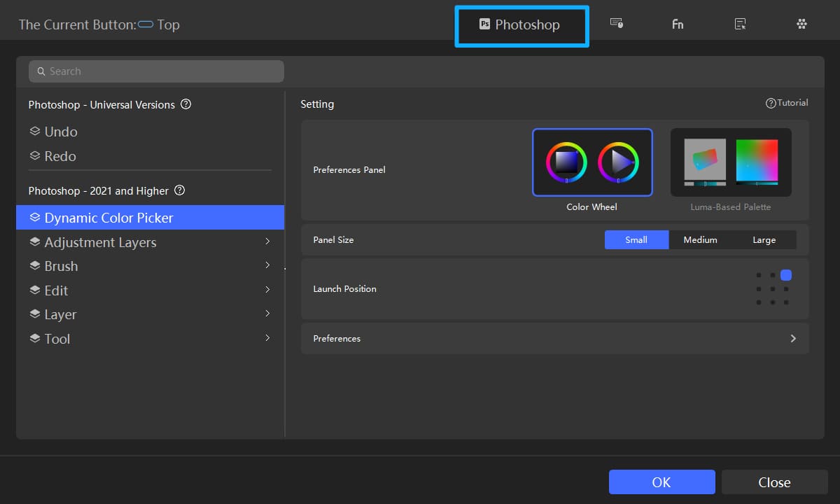840x504 pixels.
Task: Expand Adjustment Layers with its chevron
Action: coord(267,241)
